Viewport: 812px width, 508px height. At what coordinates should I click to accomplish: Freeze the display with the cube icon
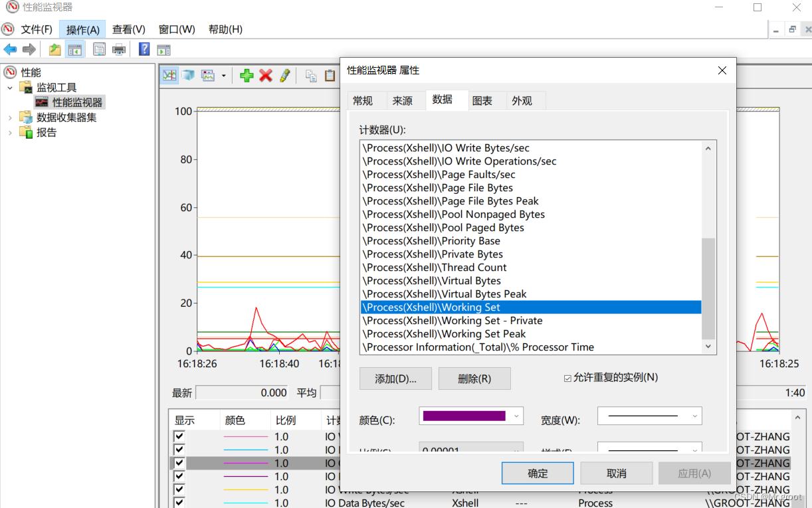(x=189, y=75)
